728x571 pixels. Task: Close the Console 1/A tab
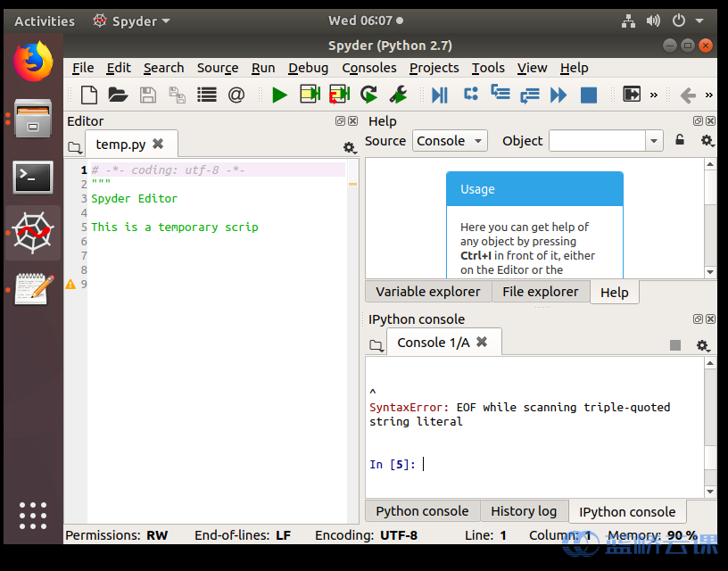pyautogui.click(x=482, y=342)
